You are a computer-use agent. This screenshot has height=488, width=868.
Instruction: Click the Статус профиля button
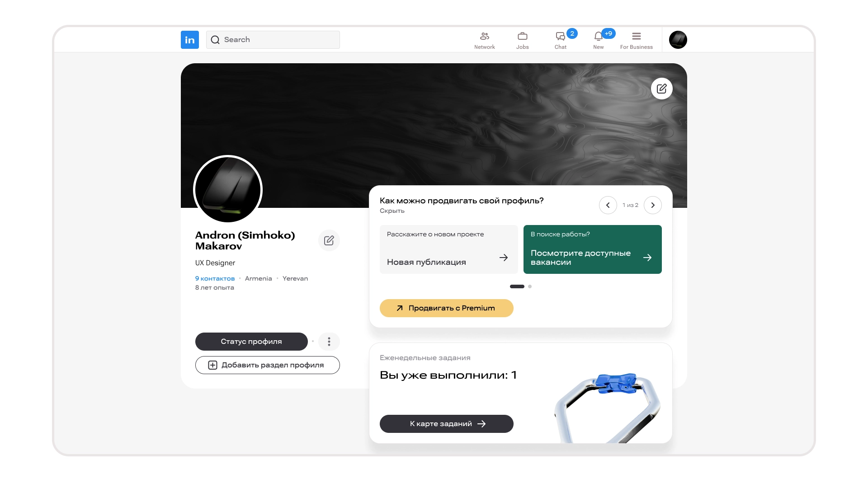tap(251, 342)
